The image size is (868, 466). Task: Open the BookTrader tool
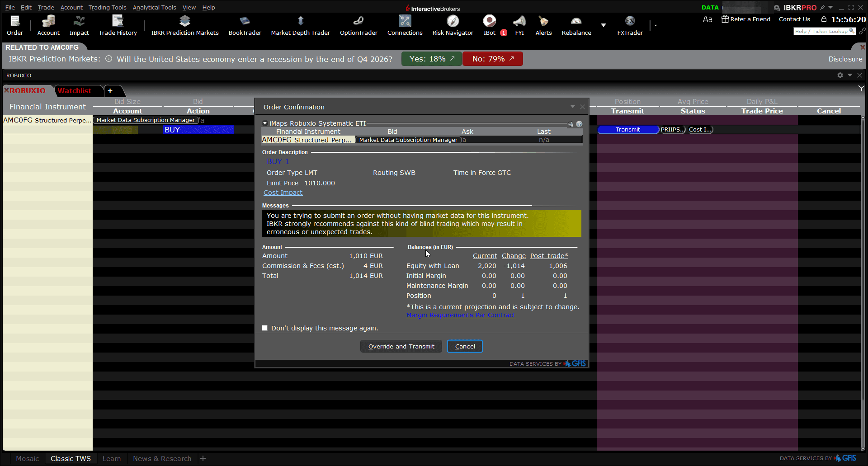coord(245,25)
